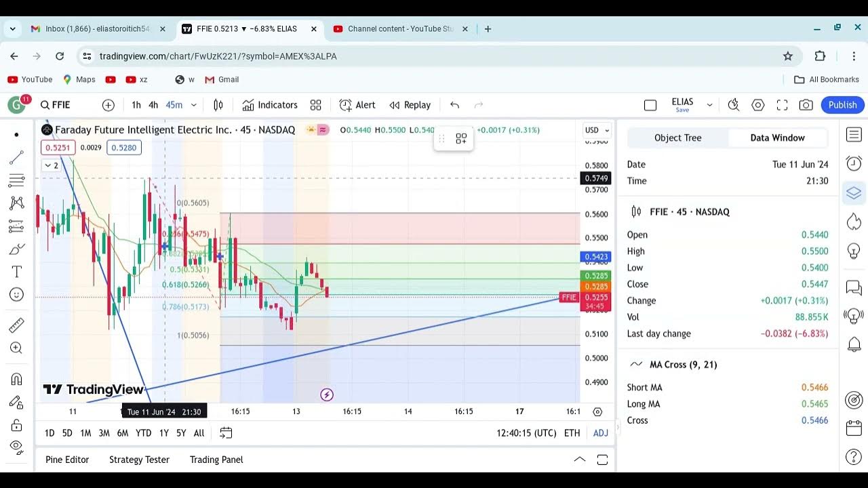Open the emoji icons tool

click(16, 294)
